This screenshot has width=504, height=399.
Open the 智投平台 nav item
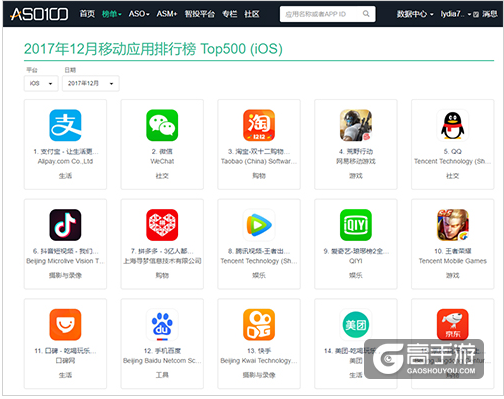click(200, 14)
